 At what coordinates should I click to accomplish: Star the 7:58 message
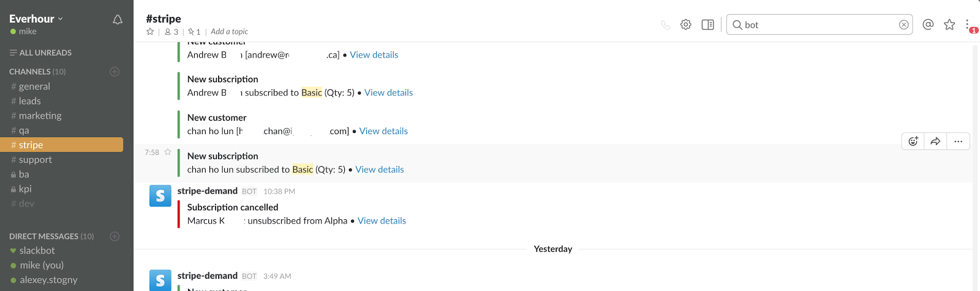[x=167, y=152]
